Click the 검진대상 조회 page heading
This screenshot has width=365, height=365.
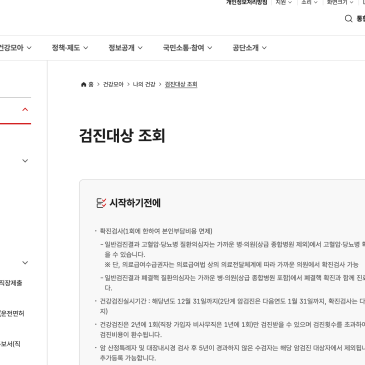[x=122, y=135]
